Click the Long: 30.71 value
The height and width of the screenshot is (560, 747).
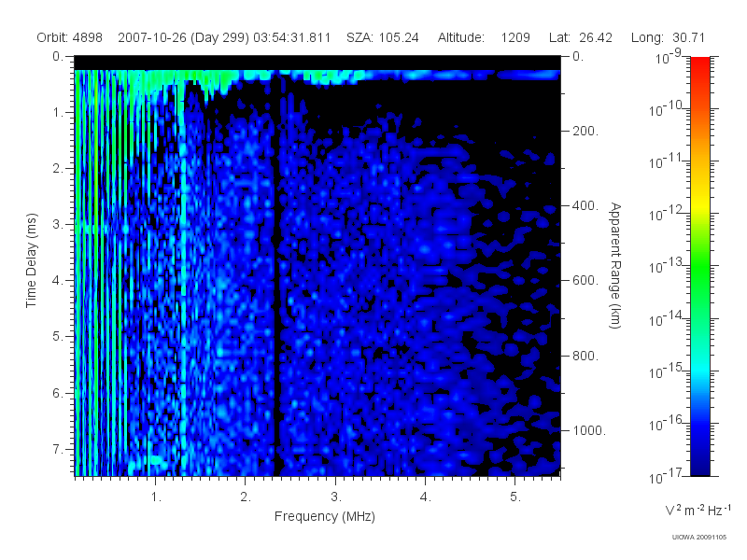pos(668,37)
